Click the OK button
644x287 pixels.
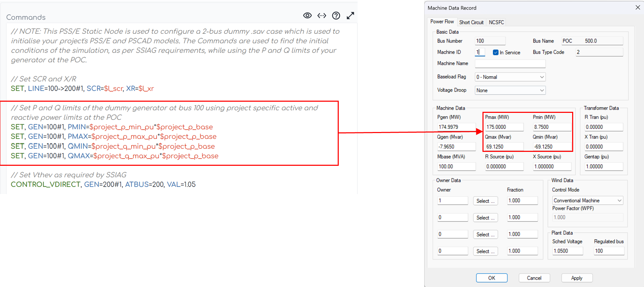[x=492, y=278]
